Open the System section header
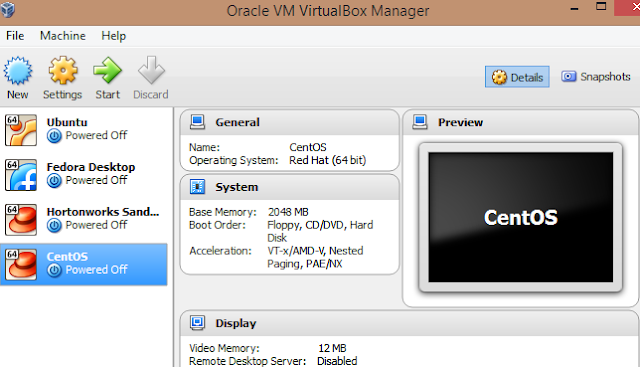Image resolution: width=640 pixels, height=367 pixels. [289, 187]
